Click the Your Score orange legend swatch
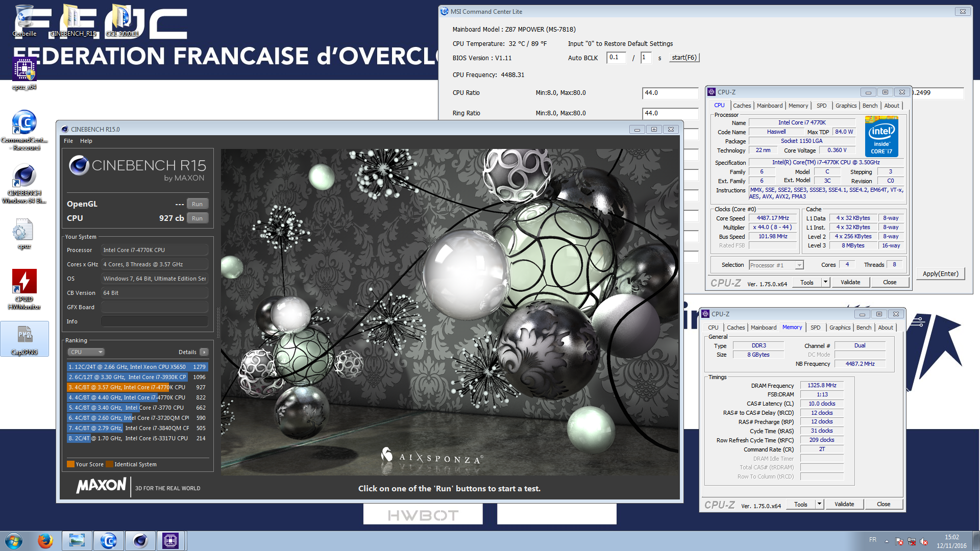Viewport: 980px width, 551px height. tap(70, 464)
